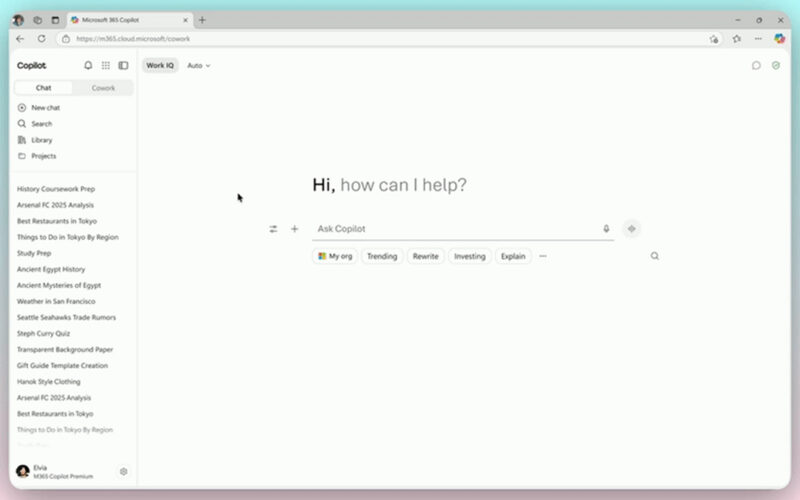
Task: Go back with browser back arrow
Action: 20,39
